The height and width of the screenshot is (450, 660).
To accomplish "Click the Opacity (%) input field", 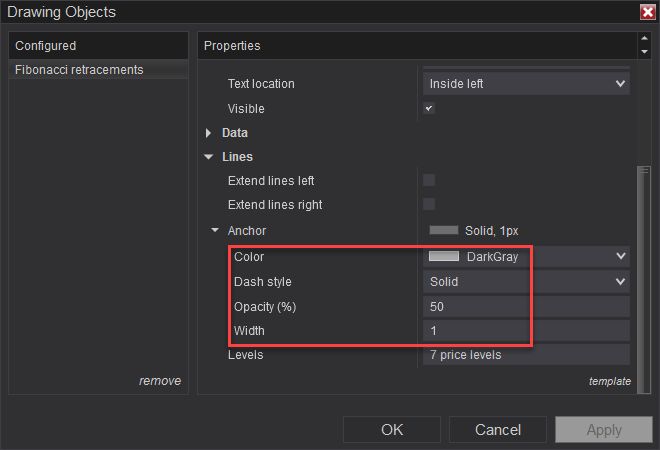I will pyautogui.click(x=526, y=306).
